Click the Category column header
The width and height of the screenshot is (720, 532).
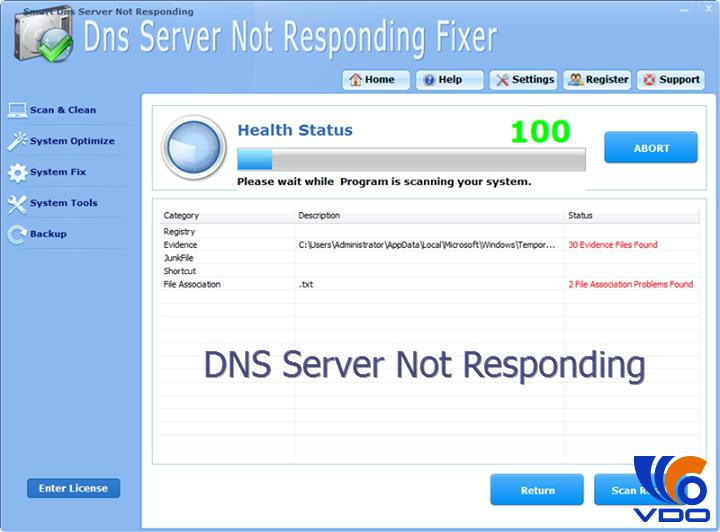(x=182, y=215)
